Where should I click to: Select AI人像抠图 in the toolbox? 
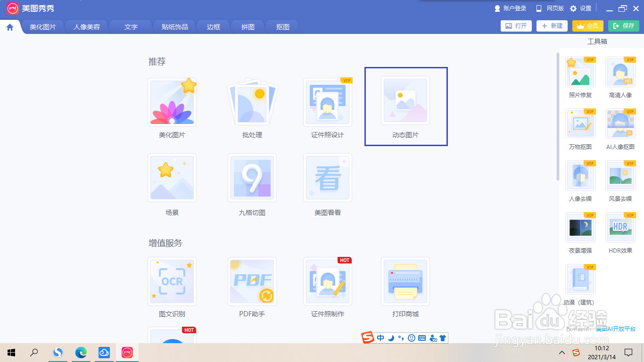(x=620, y=124)
